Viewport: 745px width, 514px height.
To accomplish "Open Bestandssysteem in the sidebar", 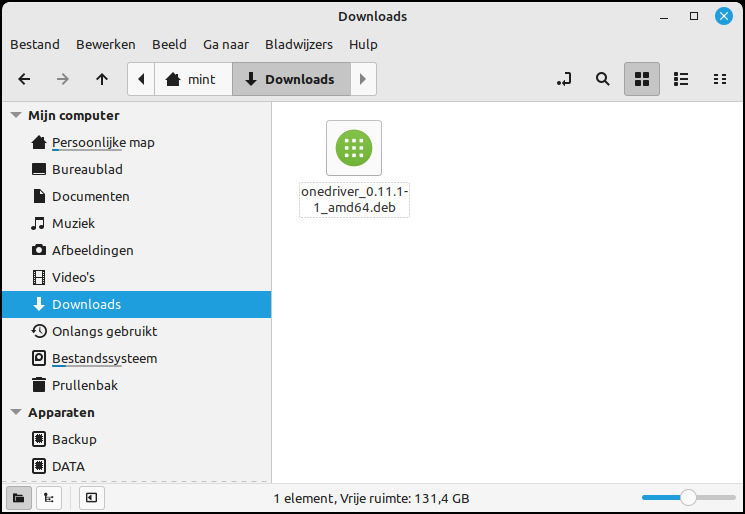I will [136, 358].
